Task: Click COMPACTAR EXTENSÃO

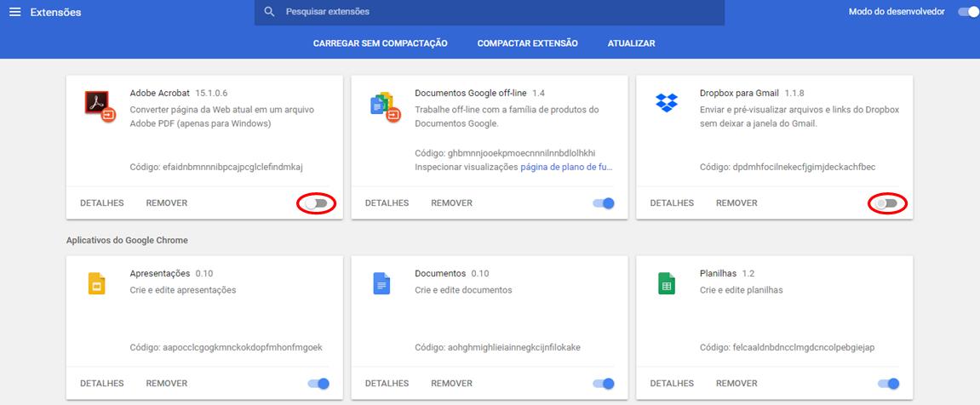Action: pyautogui.click(x=528, y=43)
